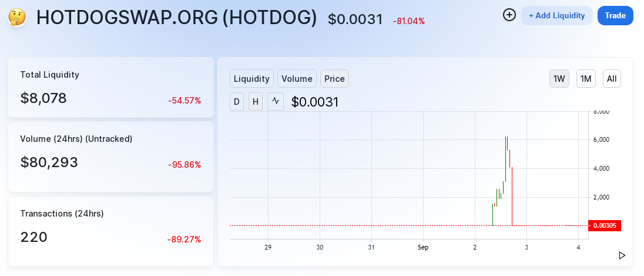Select the D daily candle interval
644x276 pixels.
point(237,101)
